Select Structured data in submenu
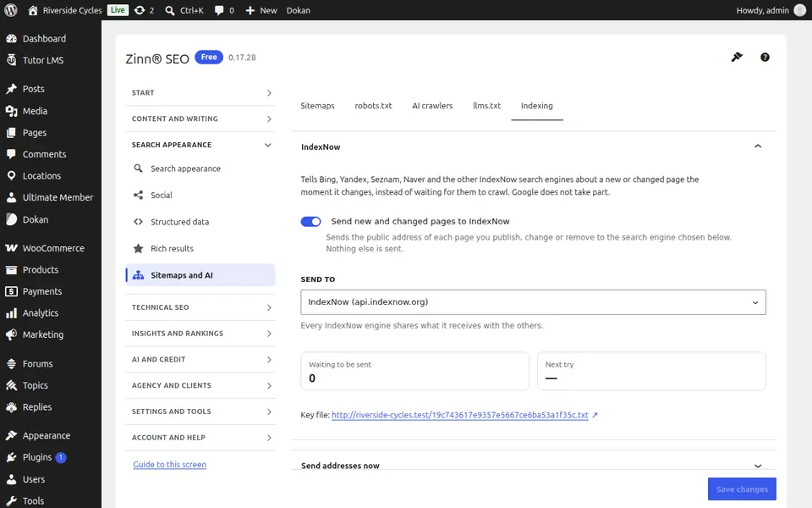812x508 pixels. [x=200, y=222]
